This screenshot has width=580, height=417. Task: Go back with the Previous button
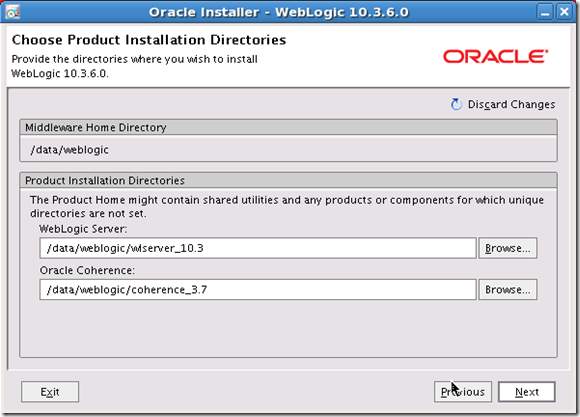(x=463, y=391)
